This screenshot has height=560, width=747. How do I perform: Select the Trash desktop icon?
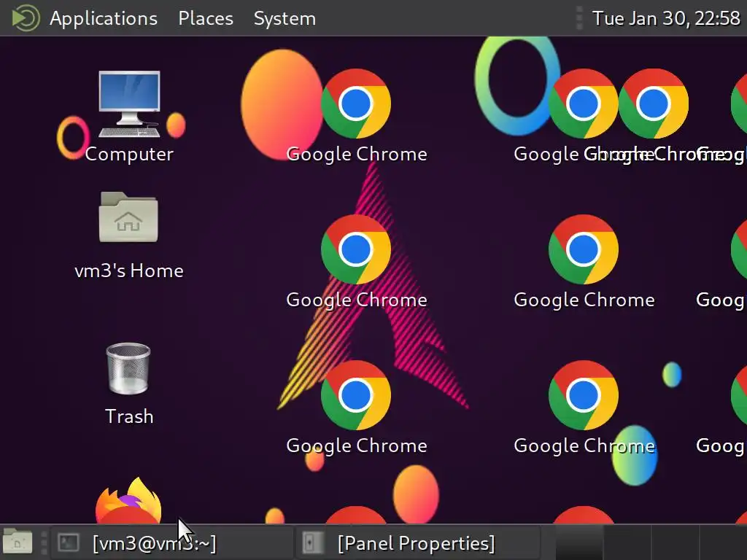128,368
